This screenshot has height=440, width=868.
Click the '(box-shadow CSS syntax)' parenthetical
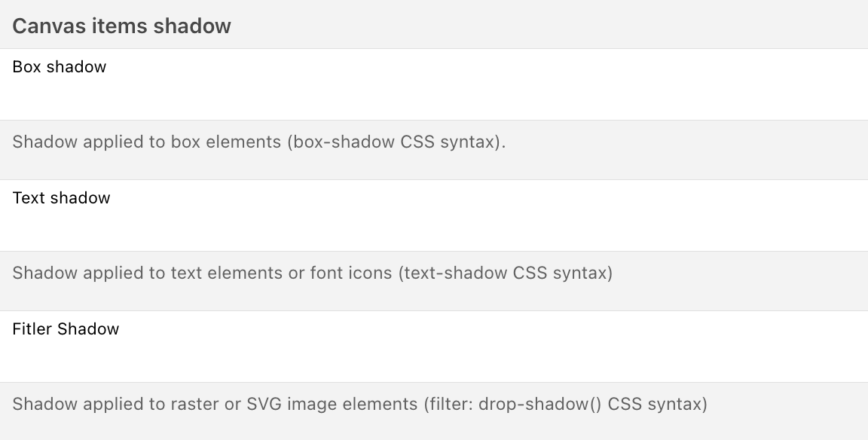coord(396,142)
